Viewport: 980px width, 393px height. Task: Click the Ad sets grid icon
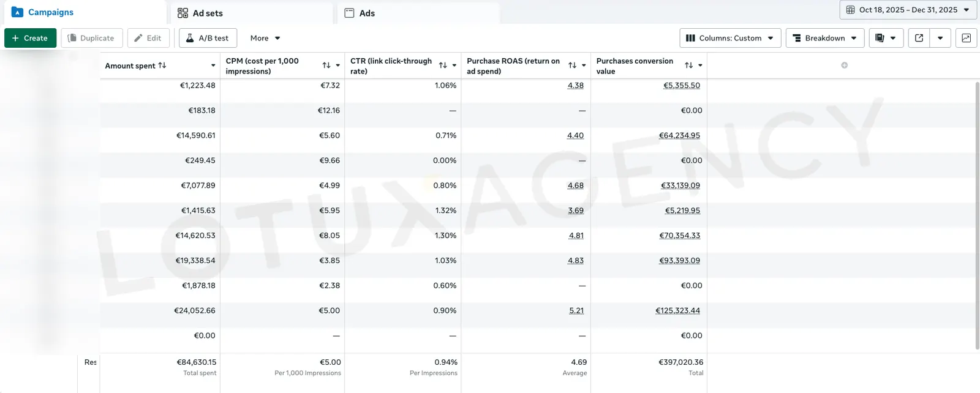point(183,13)
